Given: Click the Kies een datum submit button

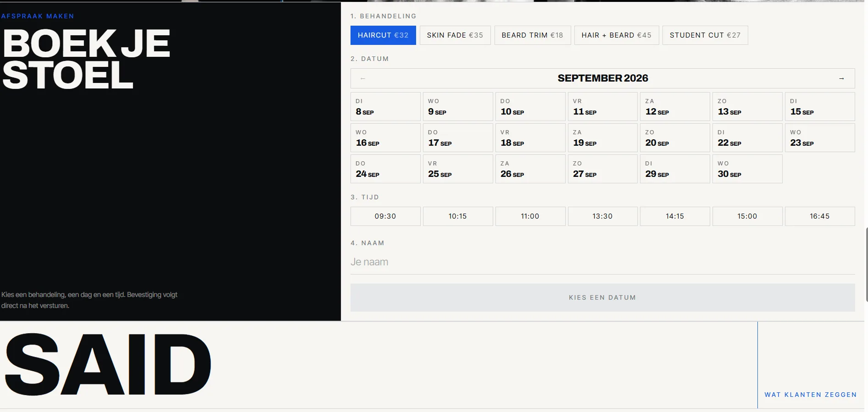Looking at the screenshot, I should [603, 298].
